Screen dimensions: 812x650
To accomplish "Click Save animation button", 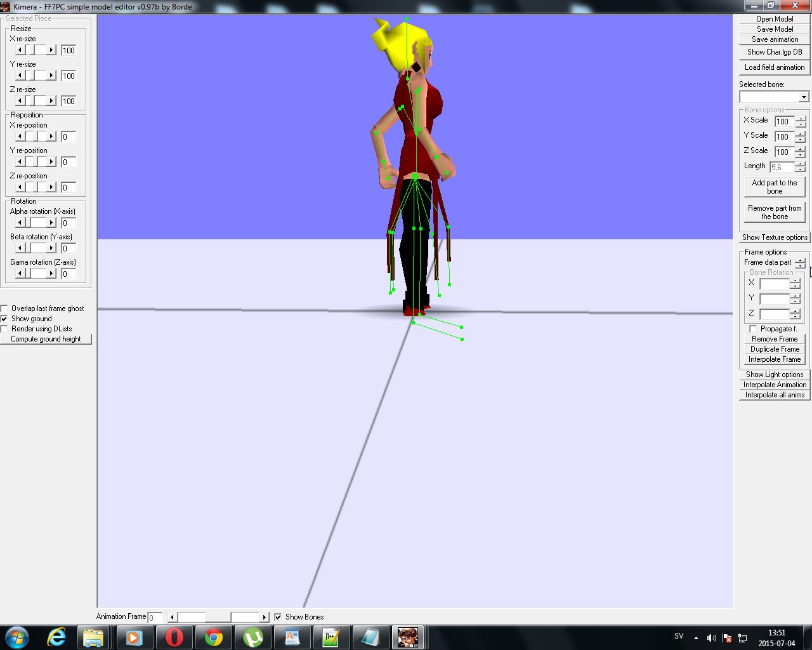I will coord(775,39).
